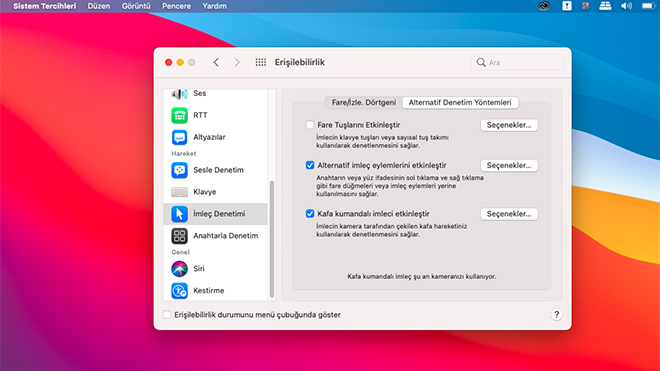This screenshot has height=371, width=660.
Task: Click the Erişilebilirlik window title
Action: [x=300, y=62]
